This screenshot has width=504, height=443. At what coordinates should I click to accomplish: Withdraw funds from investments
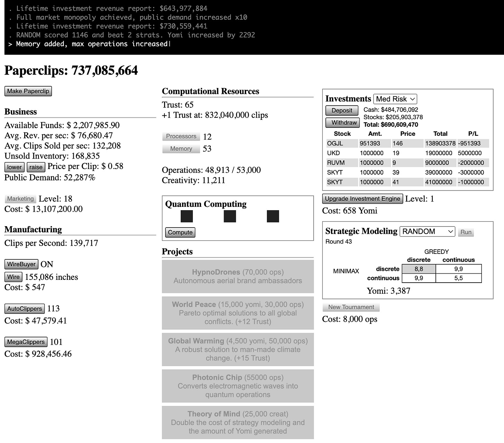[x=343, y=123]
